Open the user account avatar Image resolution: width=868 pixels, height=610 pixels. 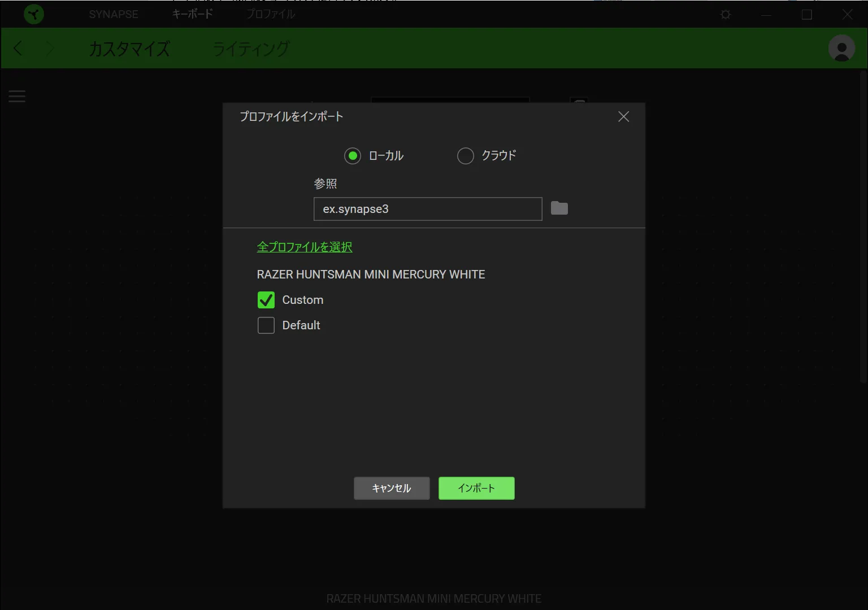coord(841,49)
